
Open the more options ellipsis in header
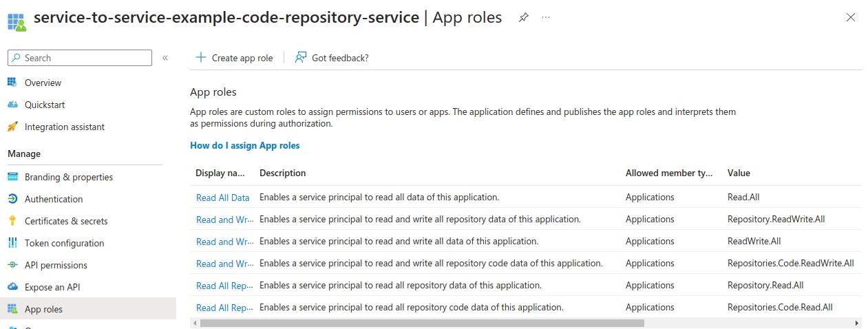click(546, 18)
